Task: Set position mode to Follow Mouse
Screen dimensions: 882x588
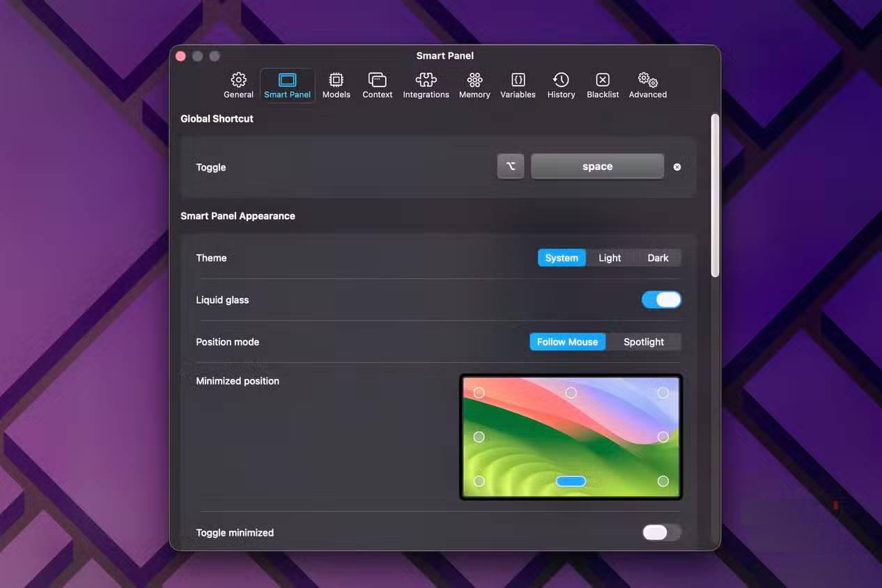Action: tap(567, 342)
